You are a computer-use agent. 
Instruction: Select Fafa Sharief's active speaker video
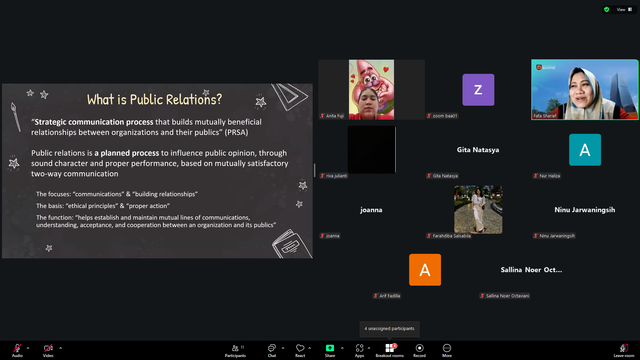(585, 89)
